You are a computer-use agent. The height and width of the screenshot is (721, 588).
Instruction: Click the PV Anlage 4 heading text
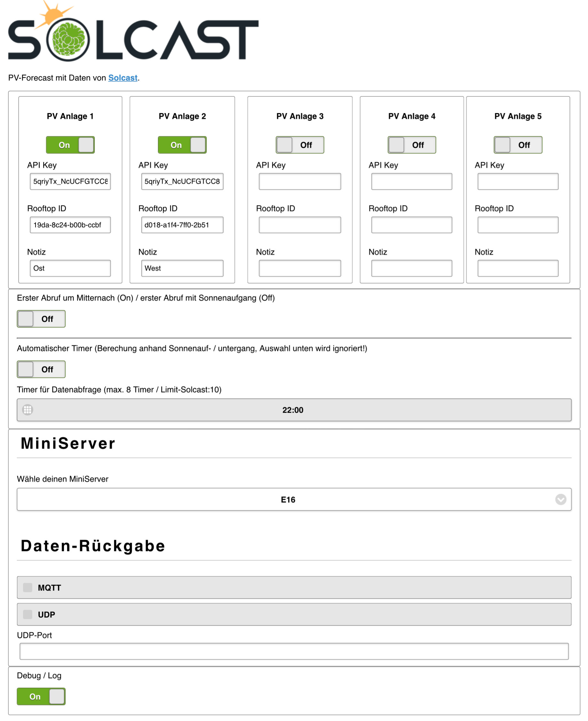click(412, 116)
